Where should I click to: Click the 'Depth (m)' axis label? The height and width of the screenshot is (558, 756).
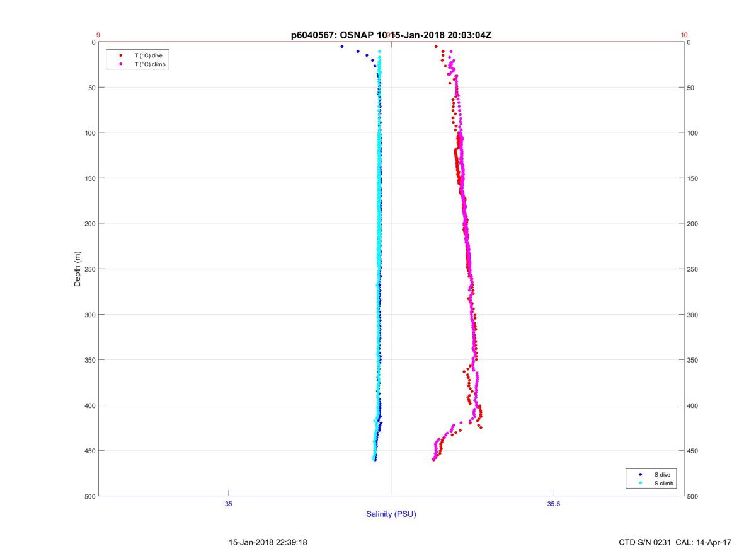coord(78,269)
